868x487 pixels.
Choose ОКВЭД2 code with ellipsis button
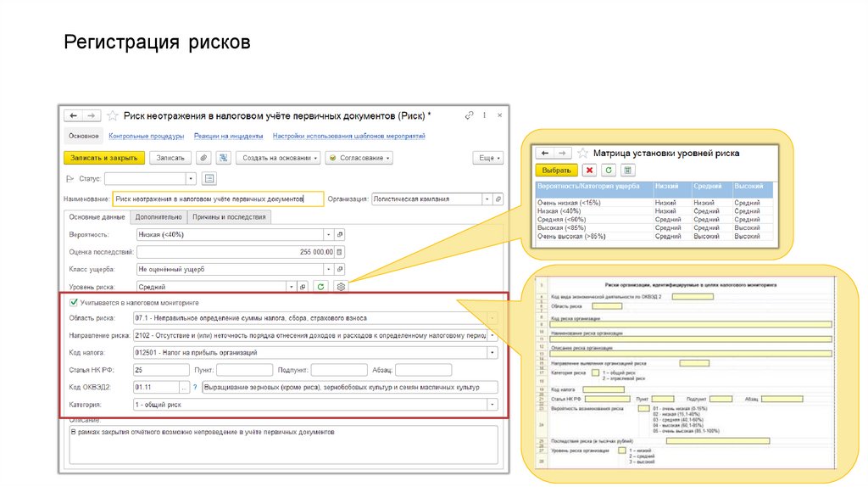click(184, 387)
